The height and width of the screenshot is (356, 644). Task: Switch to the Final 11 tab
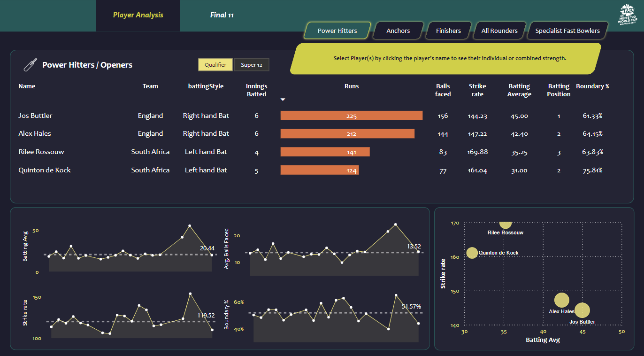(x=223, y=15)
